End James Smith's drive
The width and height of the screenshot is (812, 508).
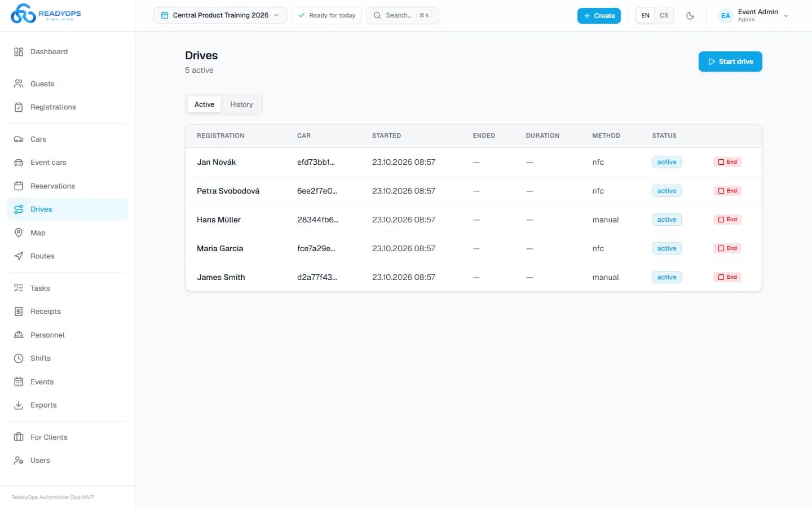click(727, 277)
